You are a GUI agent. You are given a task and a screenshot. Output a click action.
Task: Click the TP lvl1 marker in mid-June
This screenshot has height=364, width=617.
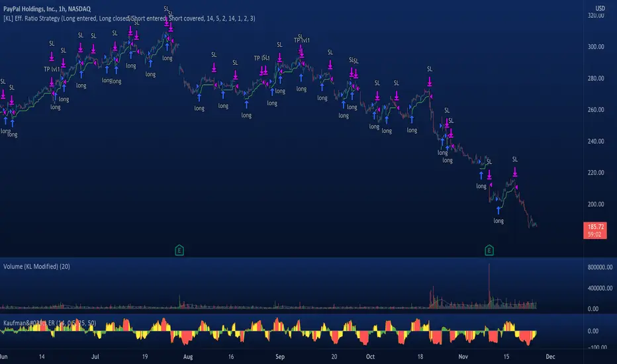pos(52,69)
